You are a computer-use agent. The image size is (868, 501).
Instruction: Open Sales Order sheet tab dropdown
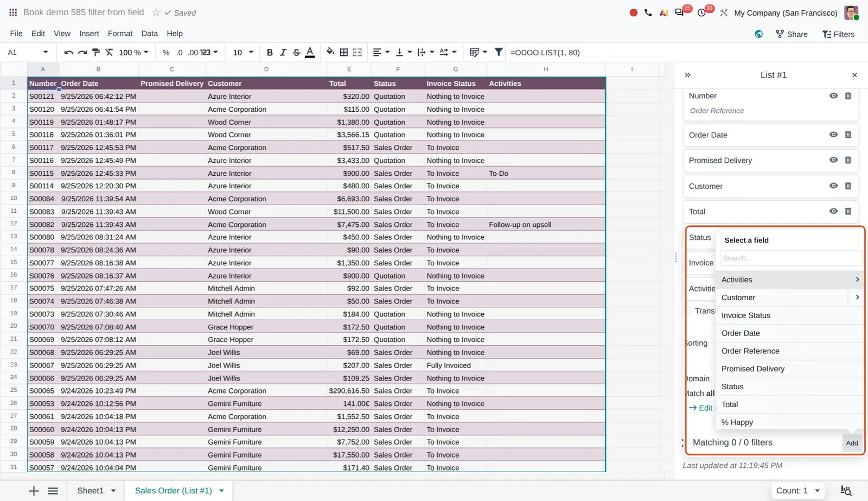[x=221, y=491]
